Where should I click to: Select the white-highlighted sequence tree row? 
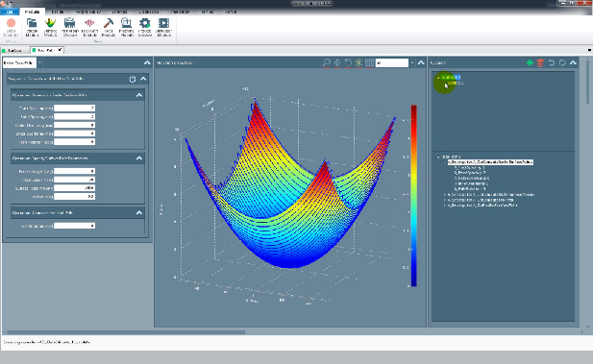click(x=490, y=162)
